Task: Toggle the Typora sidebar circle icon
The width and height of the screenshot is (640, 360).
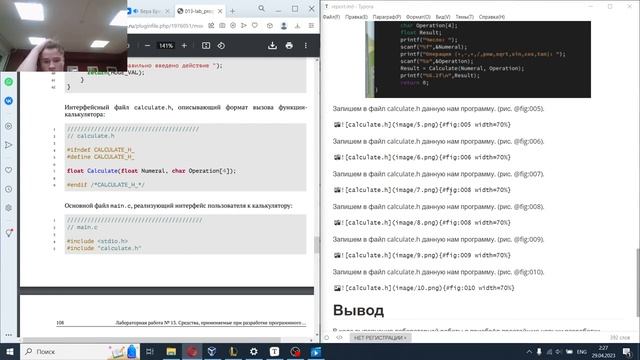Action: coord(327,338)
